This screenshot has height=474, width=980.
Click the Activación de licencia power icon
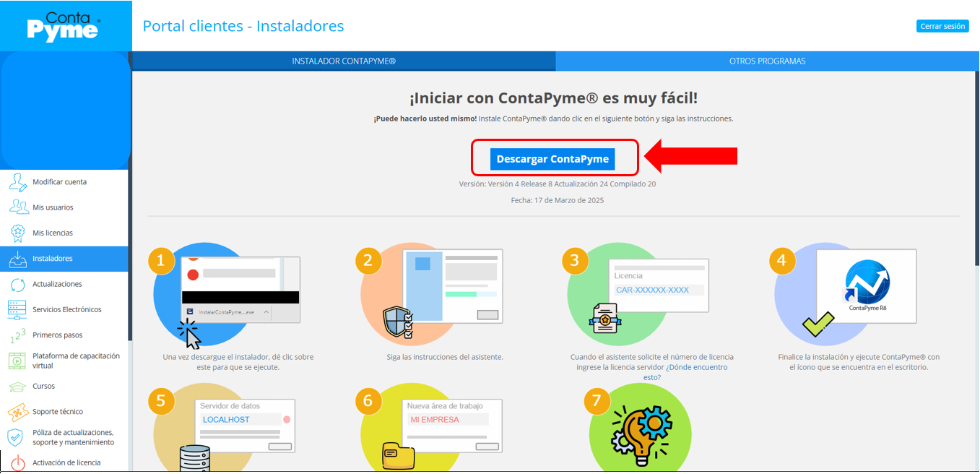pyautogui.click(x=18, y=463)
